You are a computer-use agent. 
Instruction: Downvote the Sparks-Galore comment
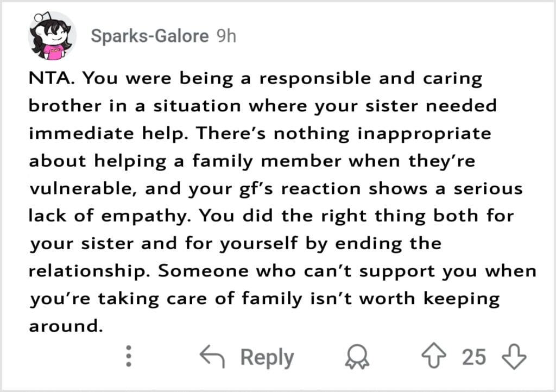pyautogui.click(x=514, y=357)
